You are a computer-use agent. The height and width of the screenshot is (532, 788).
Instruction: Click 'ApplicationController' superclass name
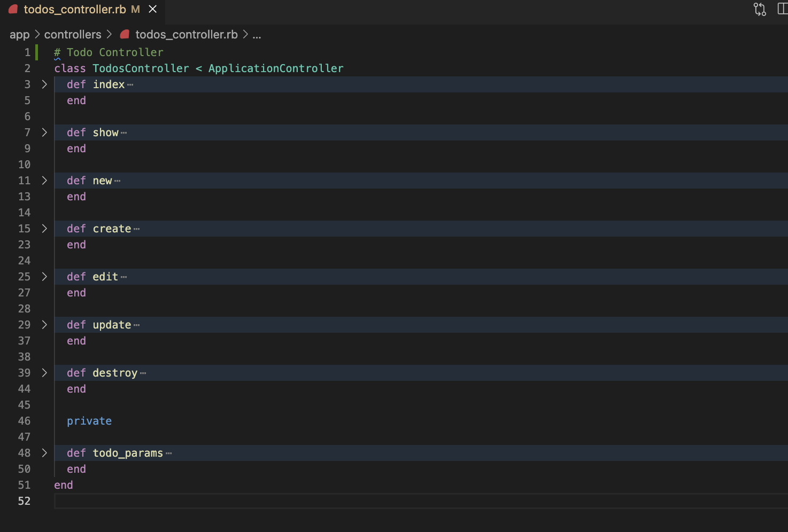pos(276,68)
